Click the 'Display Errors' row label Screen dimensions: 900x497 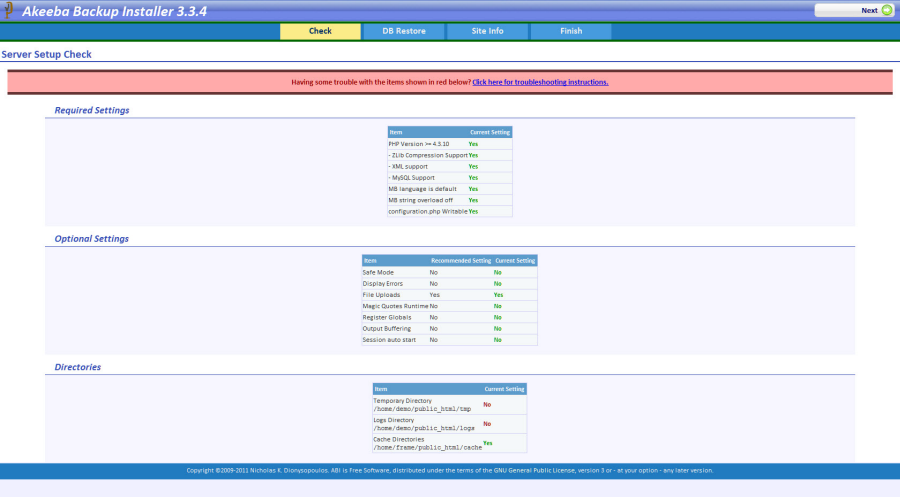click(x=382, y=284)
